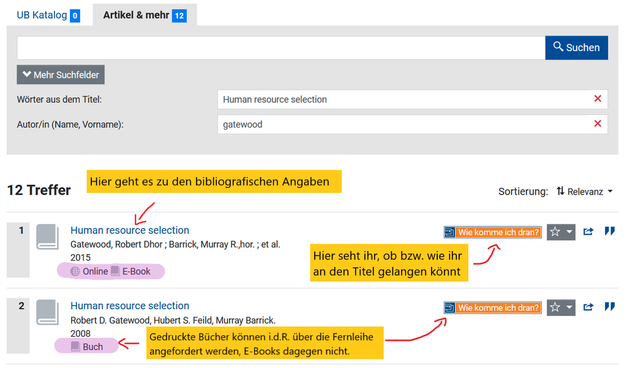The image size is (627, 368).
Task: Select the Artikel & mehr tab
Action: coord(145,15)
